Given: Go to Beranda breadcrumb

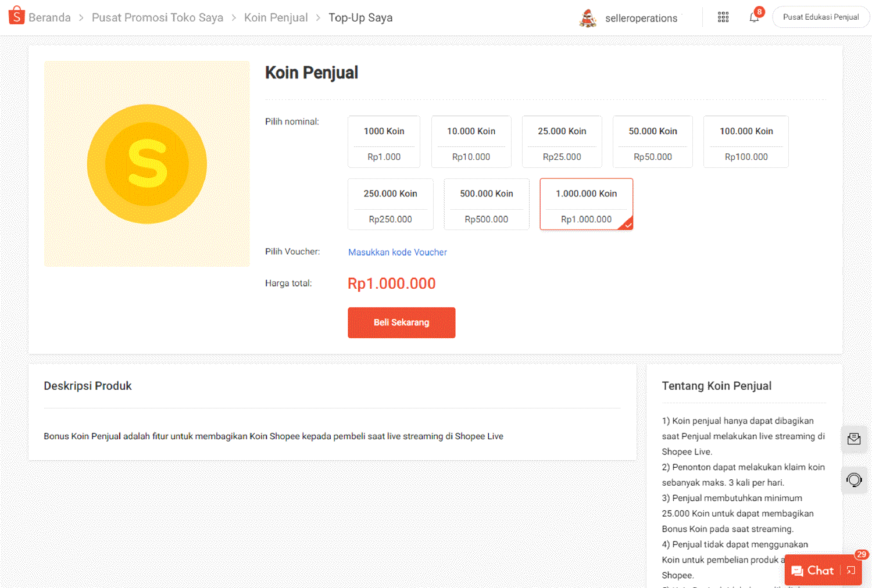Looking at the screenshot, I should click(49, 17).
